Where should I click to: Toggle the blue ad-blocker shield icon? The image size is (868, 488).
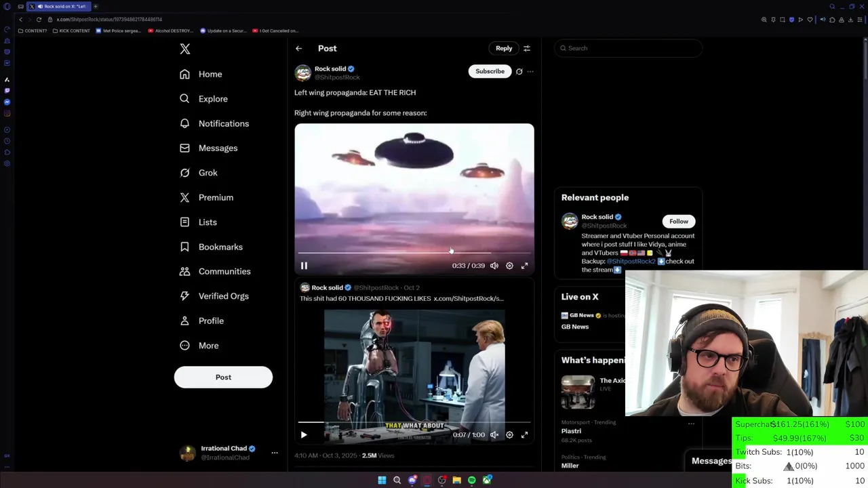click(791, 20)
